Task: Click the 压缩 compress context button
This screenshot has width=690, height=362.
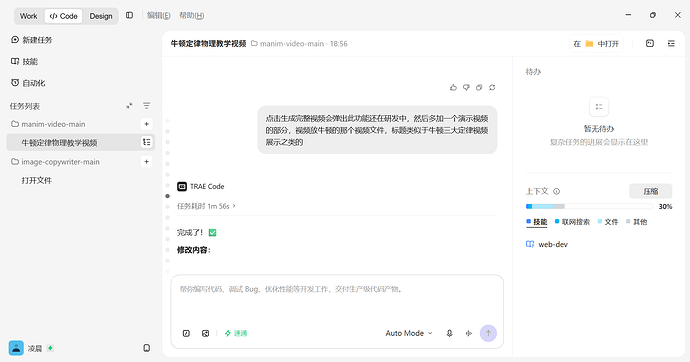Action: point(650,191)
